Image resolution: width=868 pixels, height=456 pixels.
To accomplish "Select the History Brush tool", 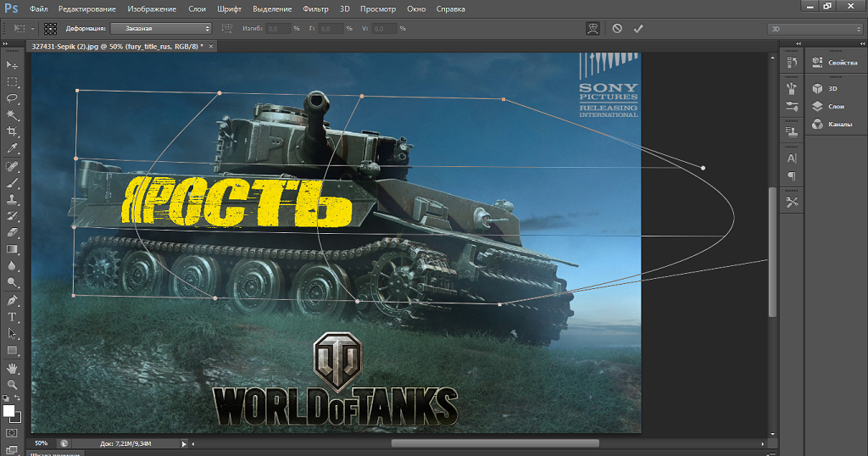I will pos(12,216).
